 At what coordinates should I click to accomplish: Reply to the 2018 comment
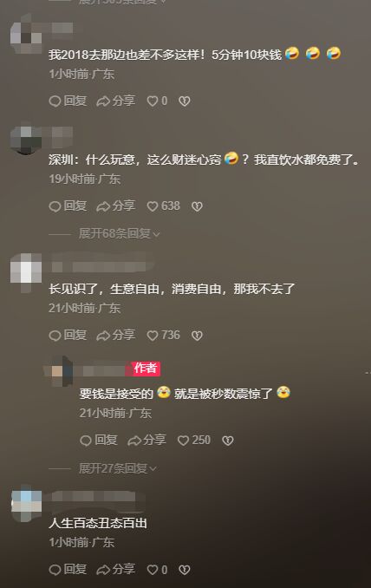click(x=68, y=101)
